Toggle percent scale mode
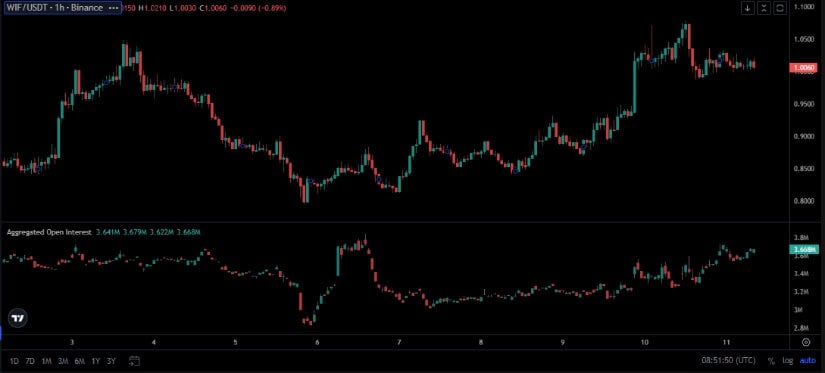The width and height of the screenshot is (825, 373). (771, 361)
